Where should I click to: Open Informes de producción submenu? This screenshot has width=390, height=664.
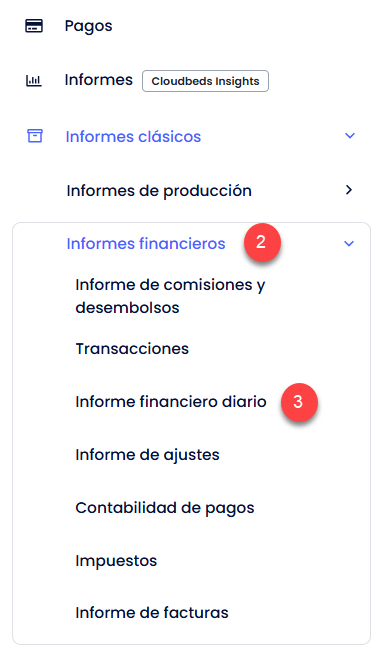pyautogui.click(x=159, y=191)
